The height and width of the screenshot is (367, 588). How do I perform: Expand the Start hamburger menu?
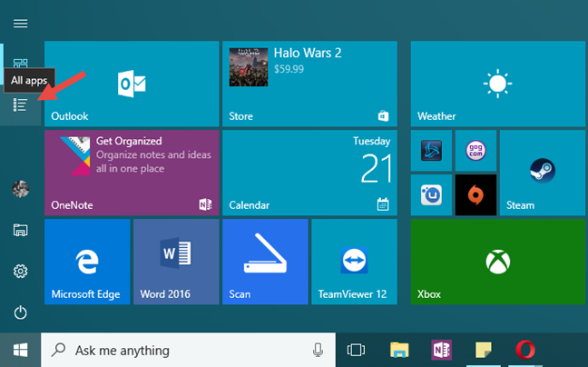[20, 24]
